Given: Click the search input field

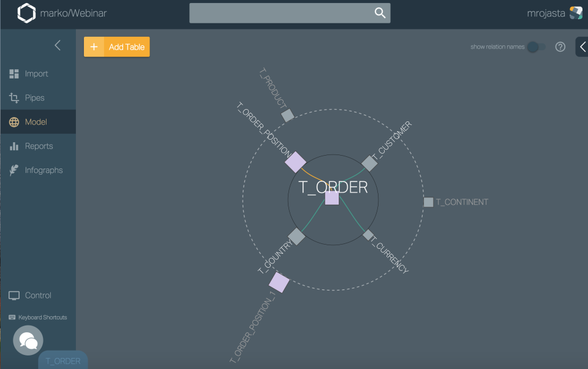Looking at the screenshot, I should (x=282, y=13).
